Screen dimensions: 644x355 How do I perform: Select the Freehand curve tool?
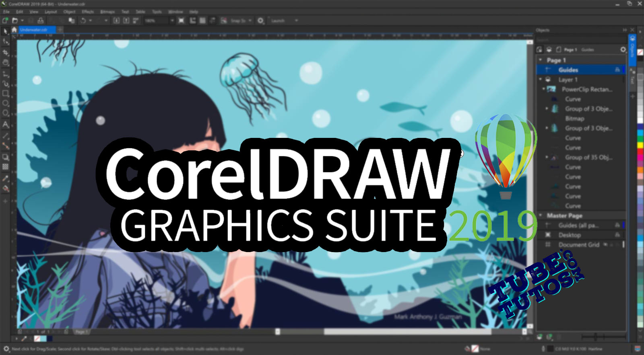tap(5, 74)
